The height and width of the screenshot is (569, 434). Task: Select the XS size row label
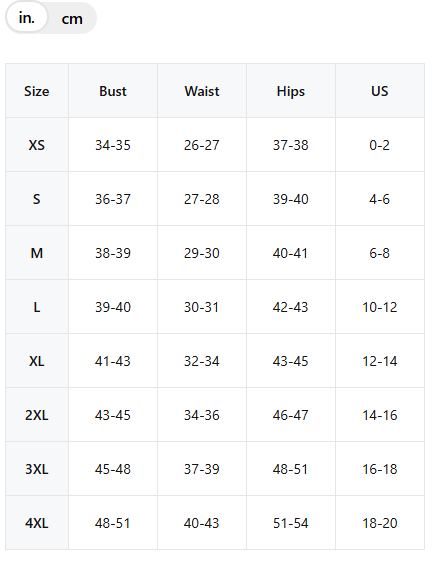pyautogui.click(x=37, y=145)
